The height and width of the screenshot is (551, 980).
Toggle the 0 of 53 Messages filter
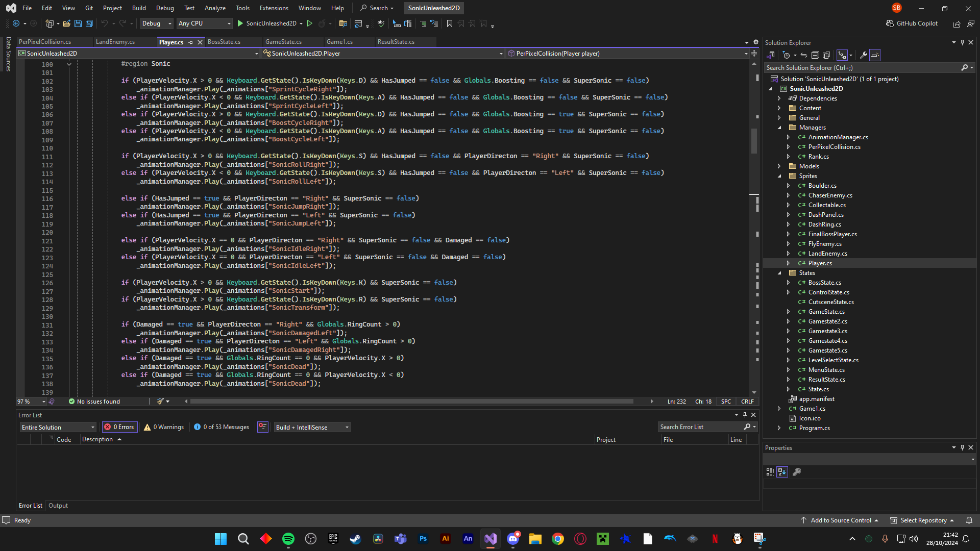(222, 428)
